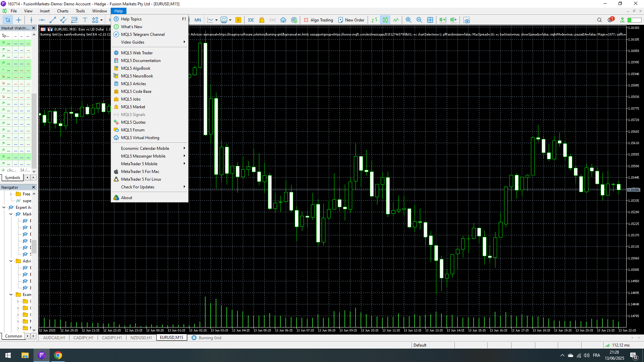Viewport: 644px width, 362px height.
Task: Close the Market Watch panel
Action: tap(33, 28)
